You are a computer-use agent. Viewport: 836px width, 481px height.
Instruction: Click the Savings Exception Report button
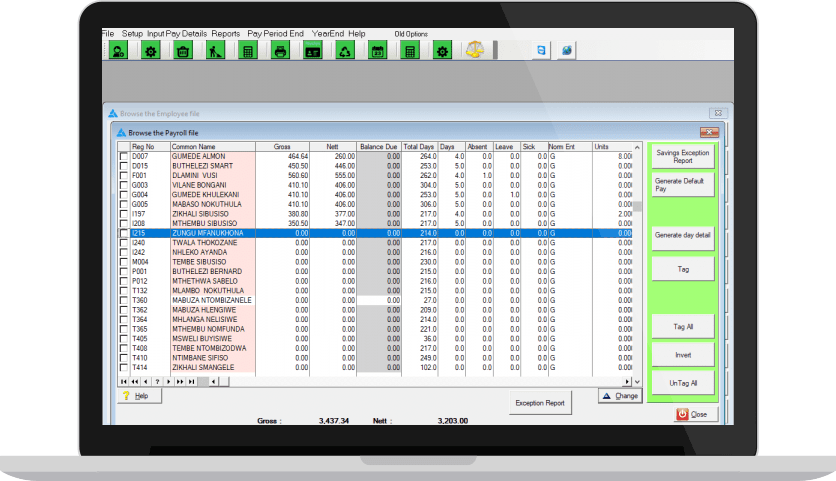[x=682, y=156]
